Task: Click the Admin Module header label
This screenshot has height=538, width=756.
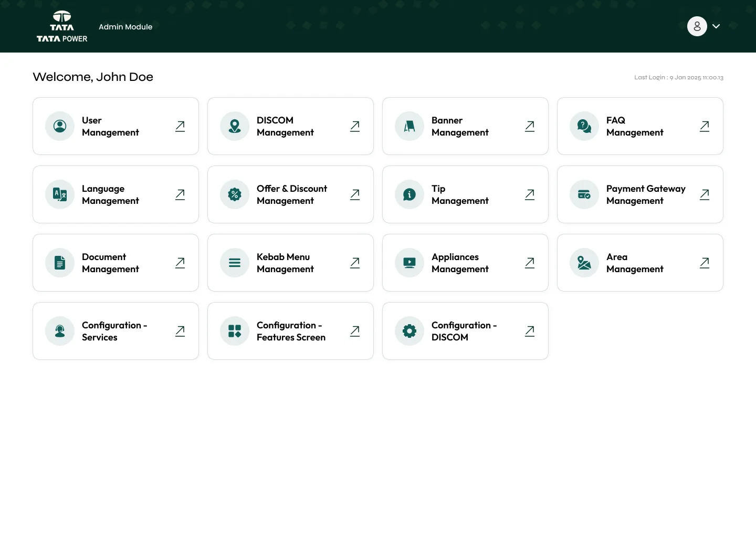Action: coord(125,27)
